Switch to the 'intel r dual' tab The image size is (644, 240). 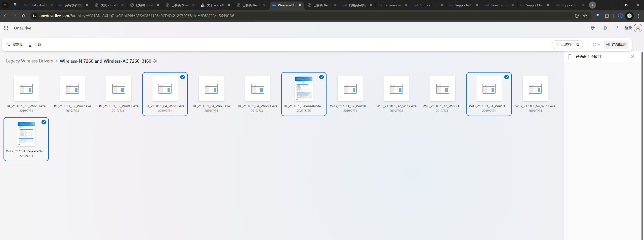click(x=38, y=5)
